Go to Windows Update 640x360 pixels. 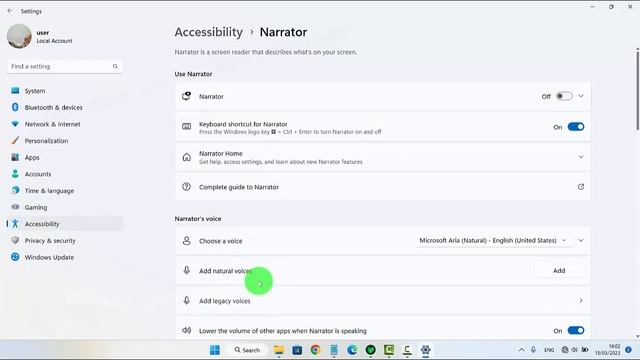pyautogui.click(x=64, y=257)
